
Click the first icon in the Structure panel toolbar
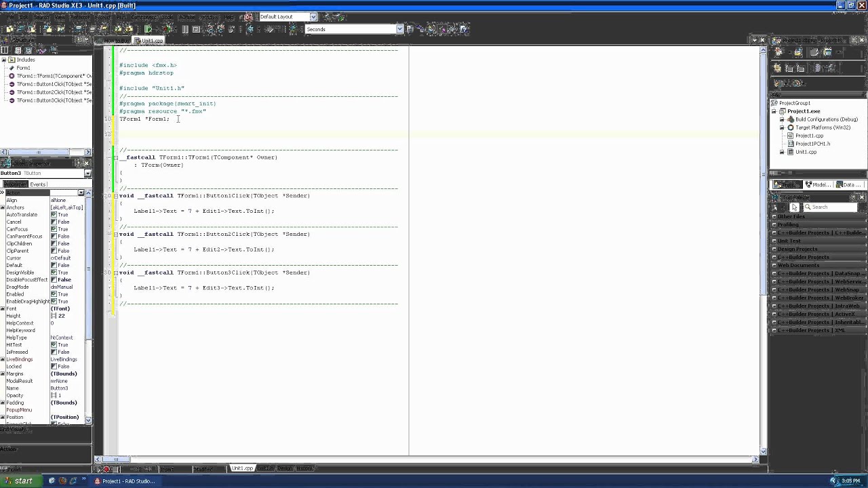pos(5,50)
